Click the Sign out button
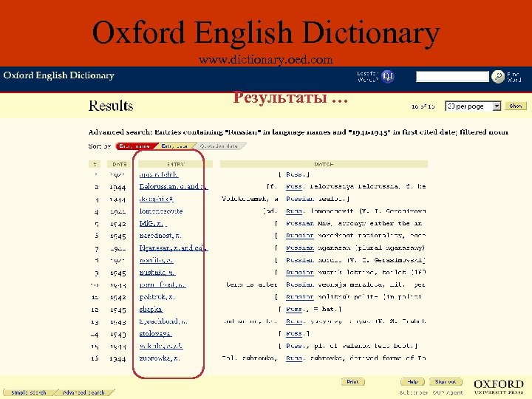532x399 pixels. pyautogui.click(x=446, y=382)
